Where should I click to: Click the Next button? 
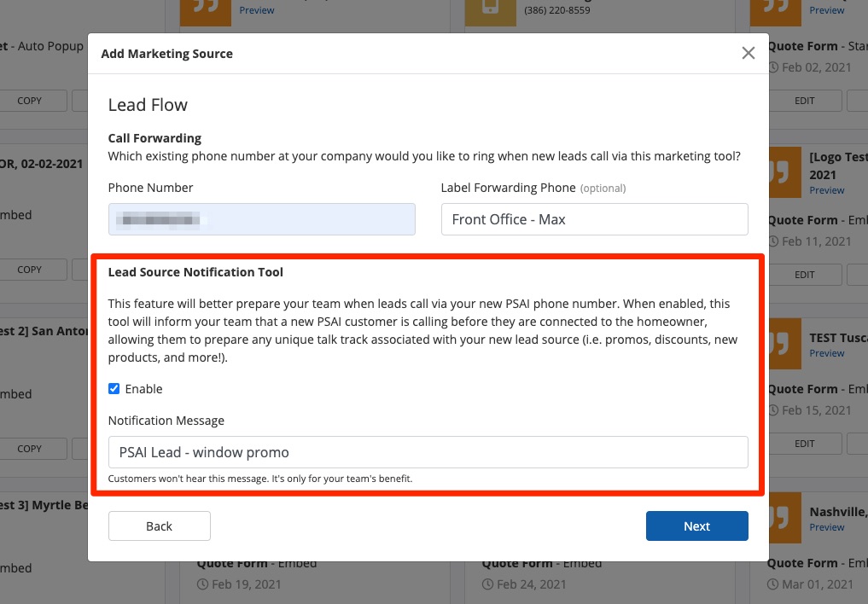[x=696, y=526]
